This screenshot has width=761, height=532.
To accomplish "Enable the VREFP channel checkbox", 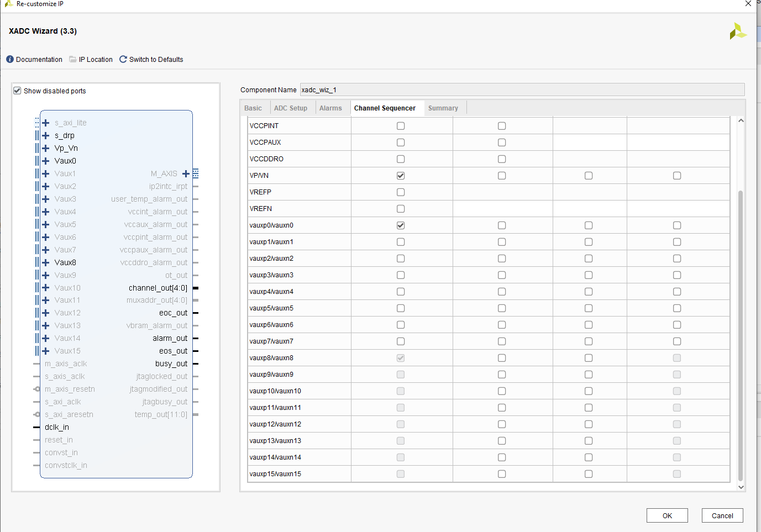I will click(401, 192).
